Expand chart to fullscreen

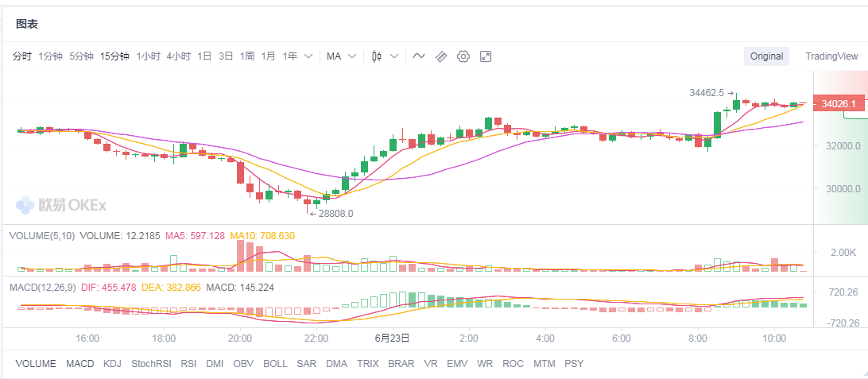click(x=486, y=56)
